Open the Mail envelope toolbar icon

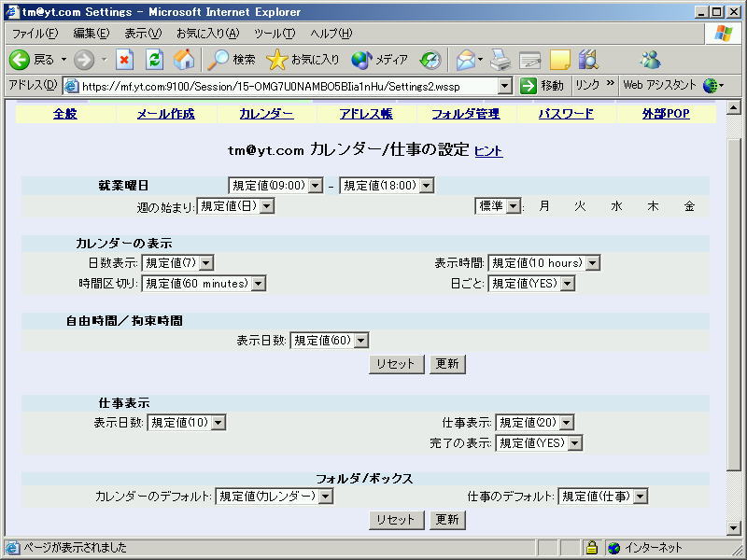click(465, 60)
